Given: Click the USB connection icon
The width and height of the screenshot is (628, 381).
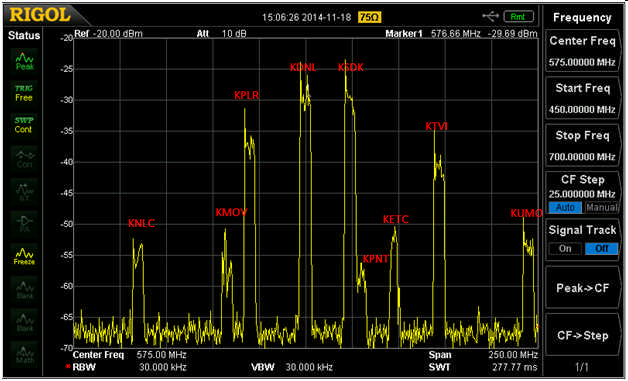Looking at the screenshot, I should point(491,16).
